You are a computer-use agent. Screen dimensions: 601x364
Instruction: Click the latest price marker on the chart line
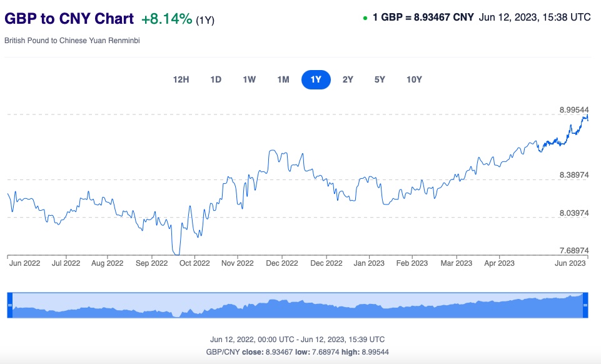[x=587, y=117]
